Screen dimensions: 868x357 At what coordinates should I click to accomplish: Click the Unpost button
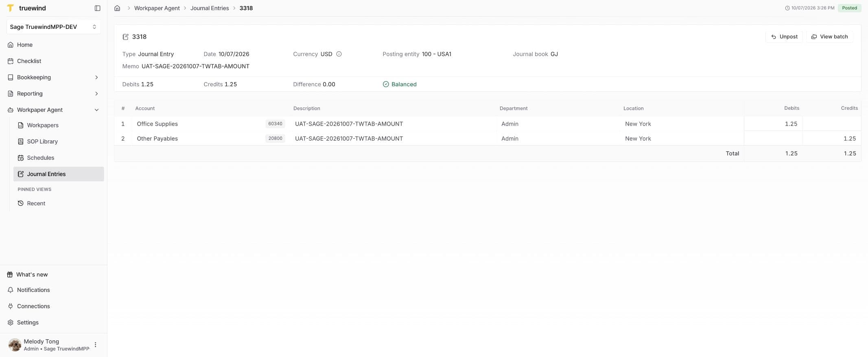(784, 37)
